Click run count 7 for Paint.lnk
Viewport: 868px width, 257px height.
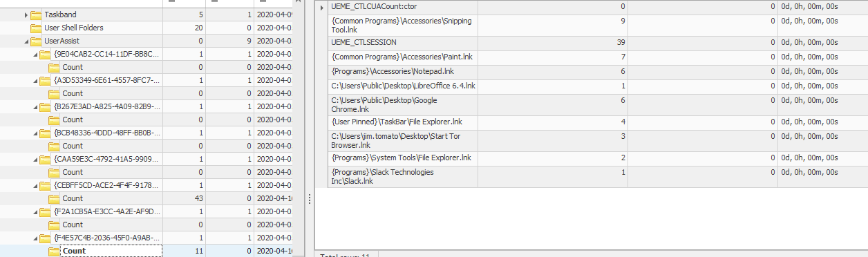[623, 57]
